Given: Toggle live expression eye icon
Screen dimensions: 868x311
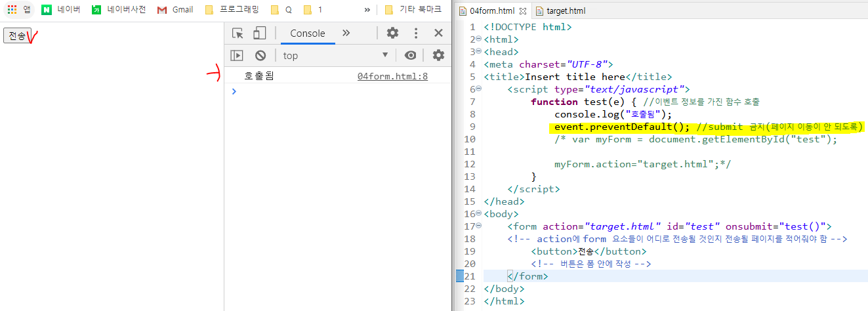Looking at the screenshot, I should click(410, 55).
